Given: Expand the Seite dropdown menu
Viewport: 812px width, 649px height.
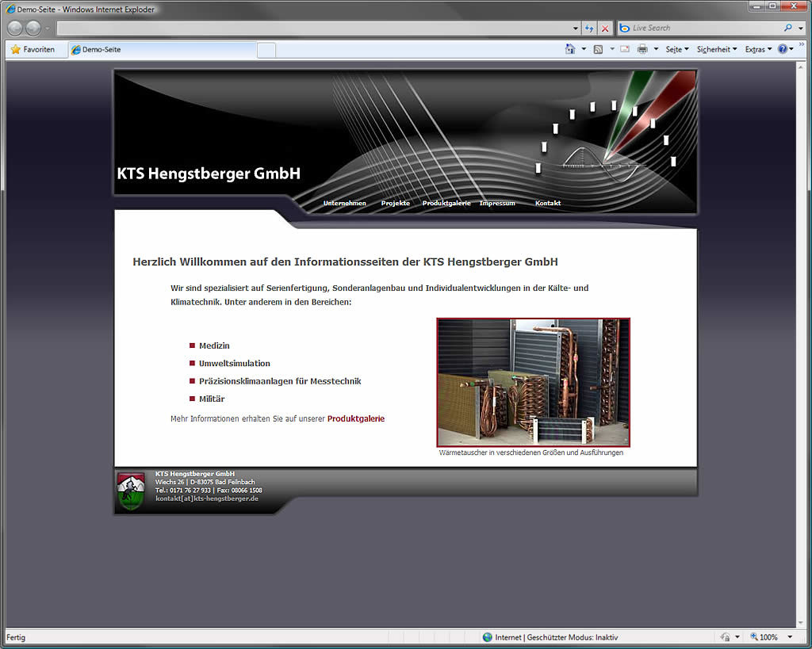Looking at the screenshot, I should click(677, 49).
